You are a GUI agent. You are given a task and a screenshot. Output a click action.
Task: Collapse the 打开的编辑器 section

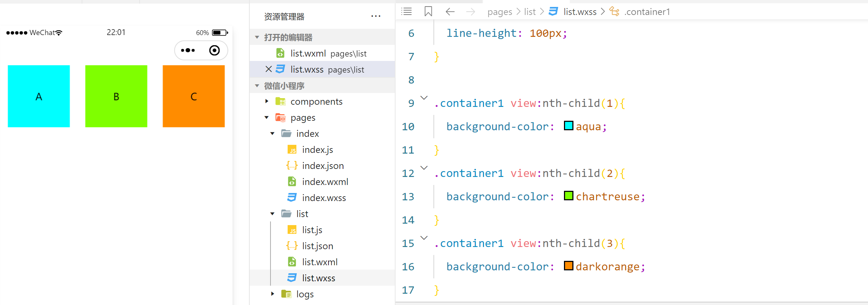coord(257,37)
